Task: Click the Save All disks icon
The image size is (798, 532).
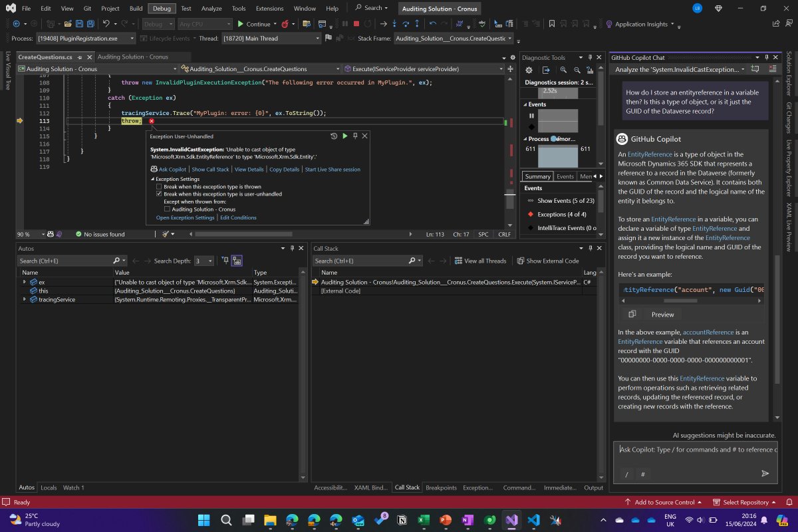Action: (x=90, y=24)
